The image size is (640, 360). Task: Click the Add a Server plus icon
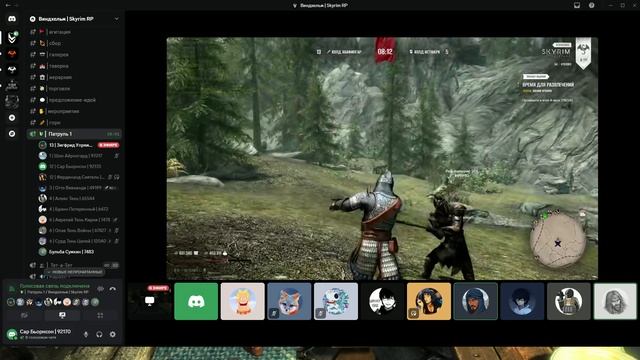tap(12, 118)
